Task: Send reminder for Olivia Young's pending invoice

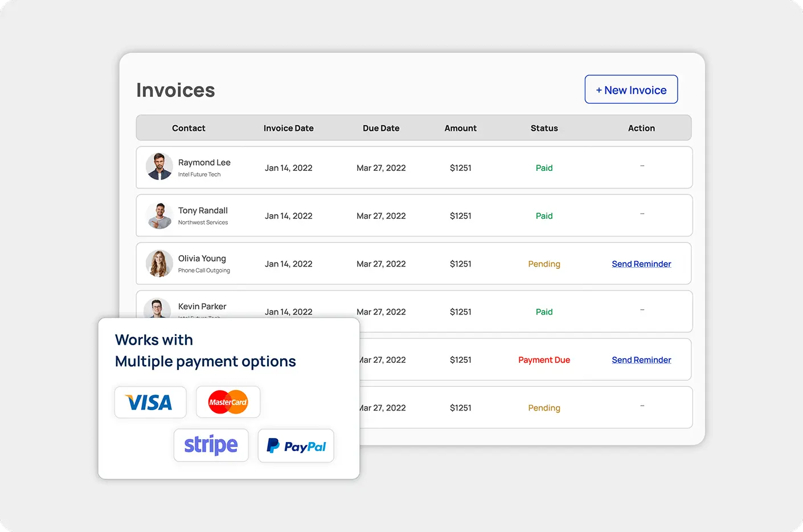Action: pyautogui.click(x=641, y=264)
